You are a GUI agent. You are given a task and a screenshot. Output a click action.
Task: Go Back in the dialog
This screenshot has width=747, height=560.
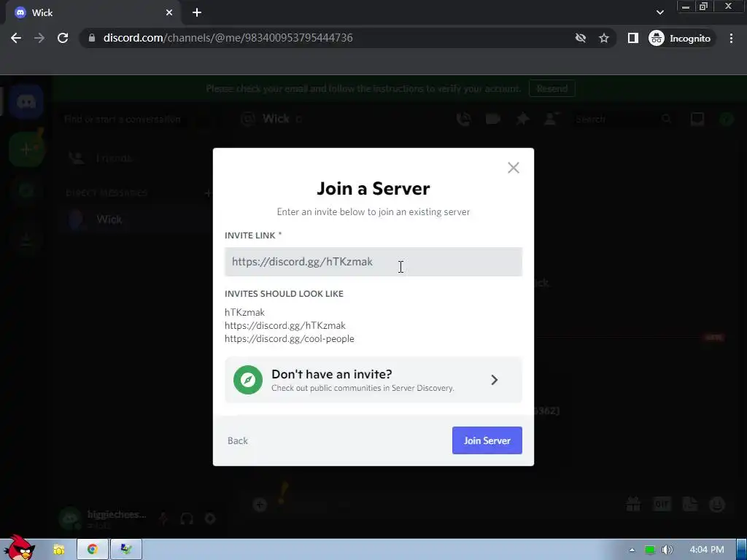(x=237, y=441)
